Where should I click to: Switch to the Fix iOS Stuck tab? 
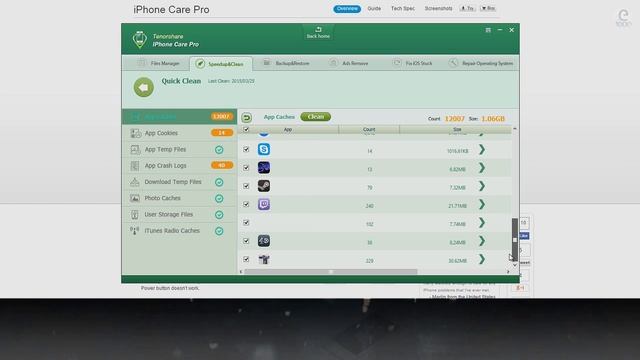tap(413, 63)
